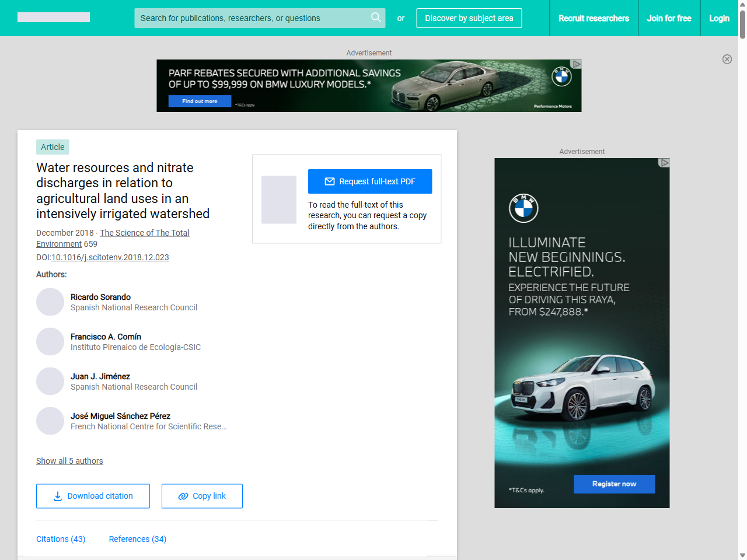Image resolution: width=747 pixels, height=560 pixels.
Task: Click the BMW logo in the side ad
Action: [523, 208]
